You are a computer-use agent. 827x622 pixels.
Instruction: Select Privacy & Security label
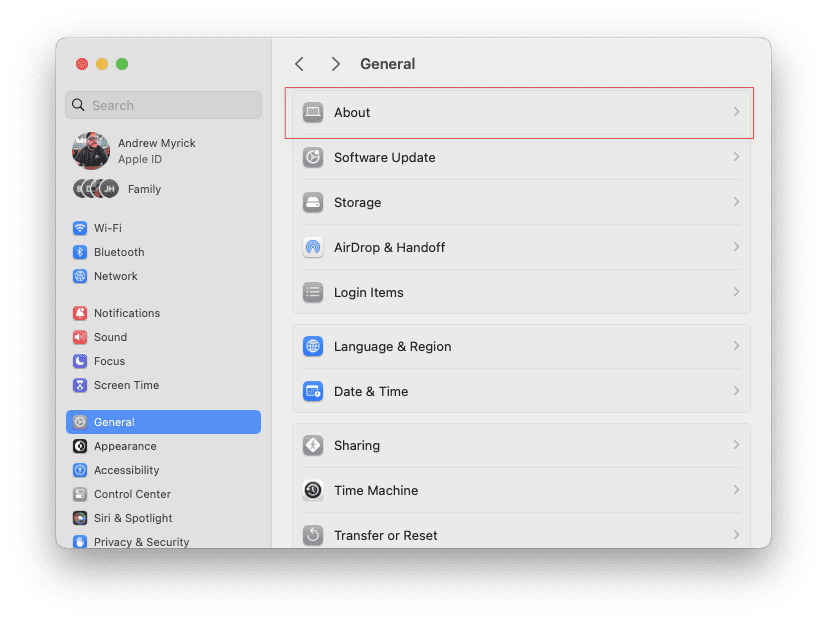[141, 542]
